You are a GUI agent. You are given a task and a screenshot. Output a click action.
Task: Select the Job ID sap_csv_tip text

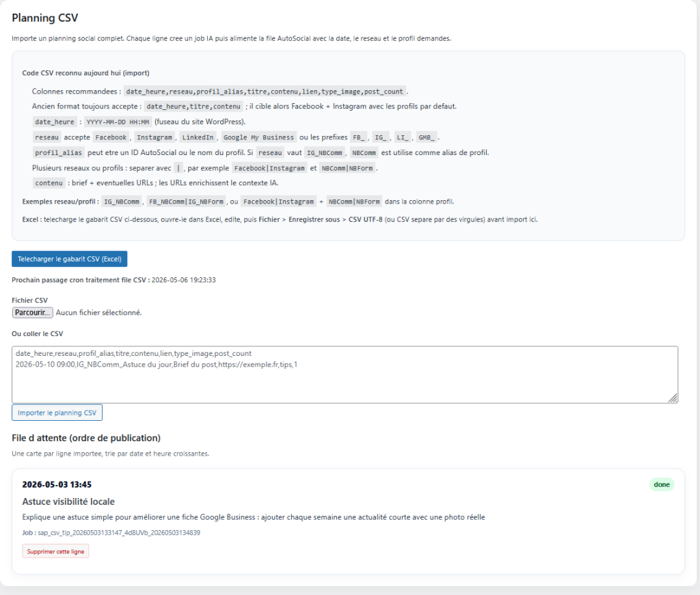(x=119, y=533)
